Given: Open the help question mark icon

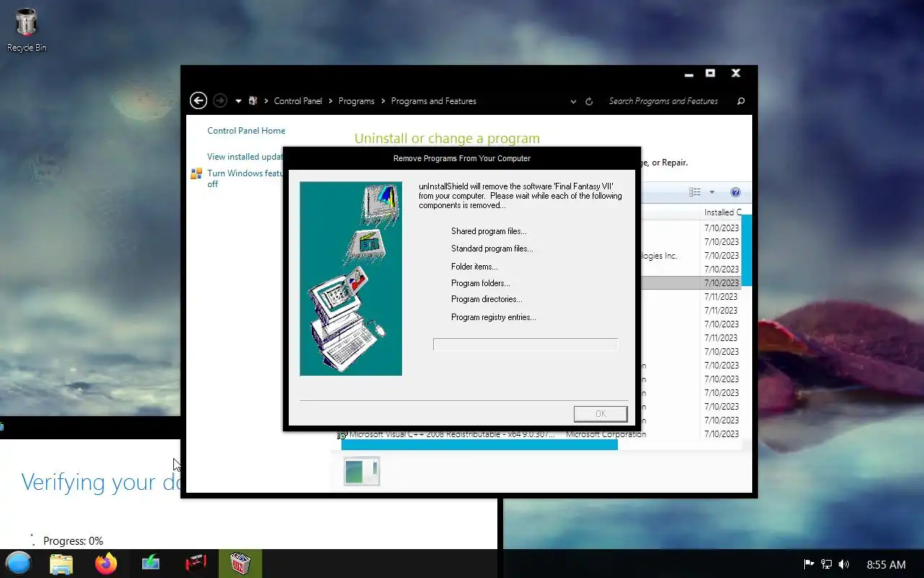Looking at the screenshot, I should click(x=736, y=192).
